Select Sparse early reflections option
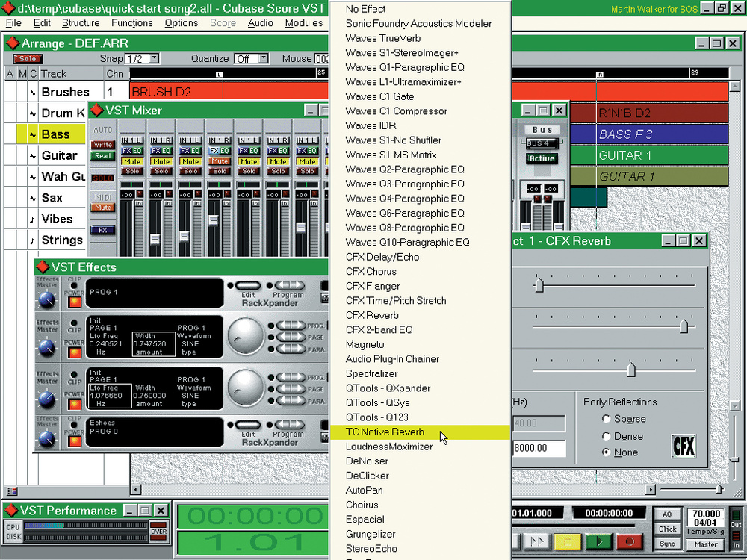The image size is (747, 560). [x=606, y=419]
